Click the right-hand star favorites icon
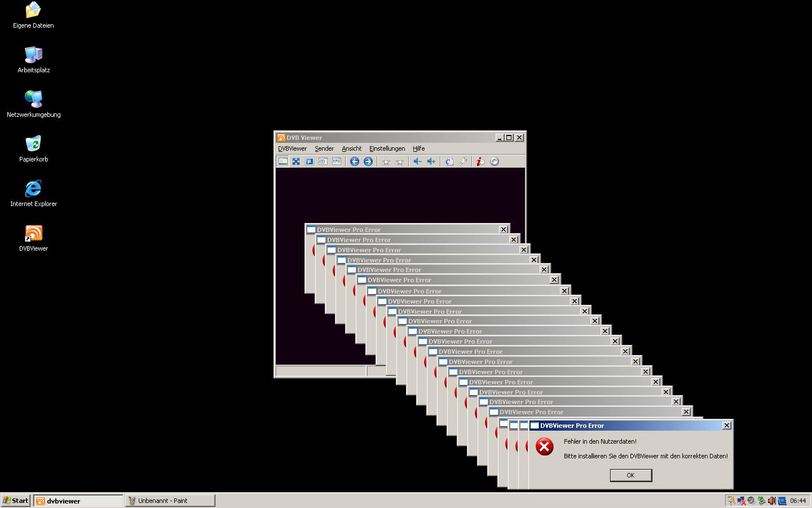Viewport: 812px width, 508px height. coord(400,161)
